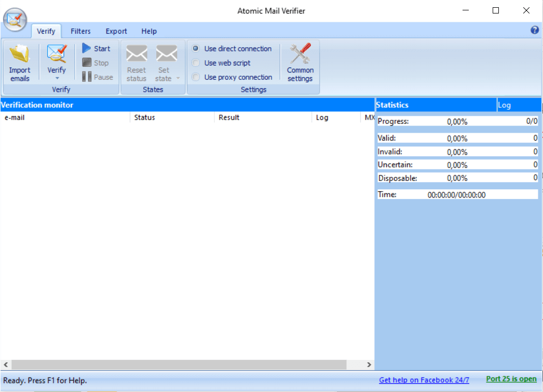Click the Valid statistics row
This screenshot has width=543, height=392.
(457, 138)
